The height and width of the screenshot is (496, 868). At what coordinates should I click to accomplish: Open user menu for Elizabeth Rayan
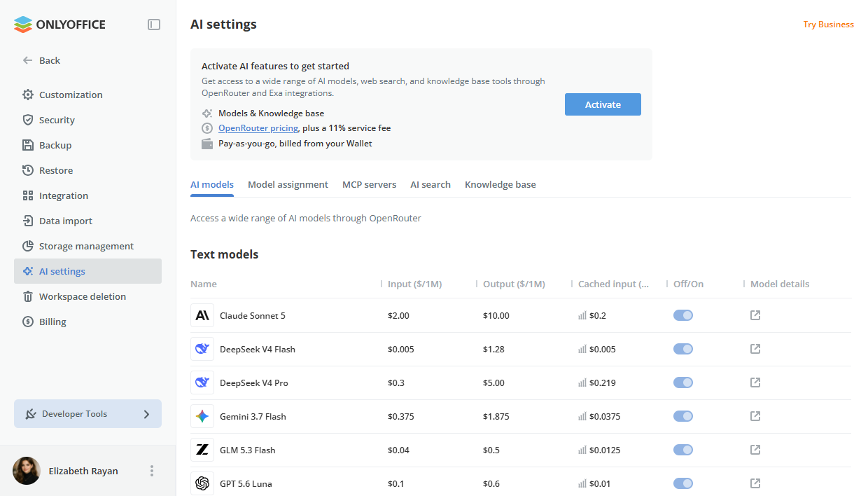(x=152, y=471)
